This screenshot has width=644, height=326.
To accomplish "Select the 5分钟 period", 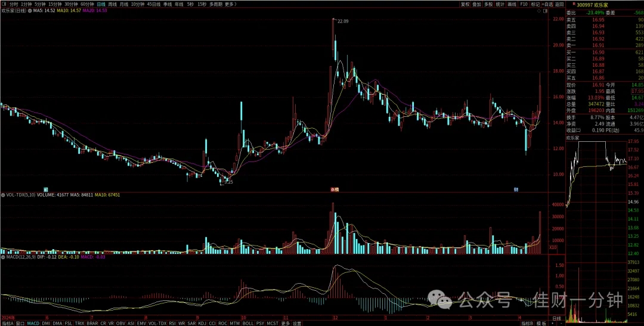I will click(40, 4).
